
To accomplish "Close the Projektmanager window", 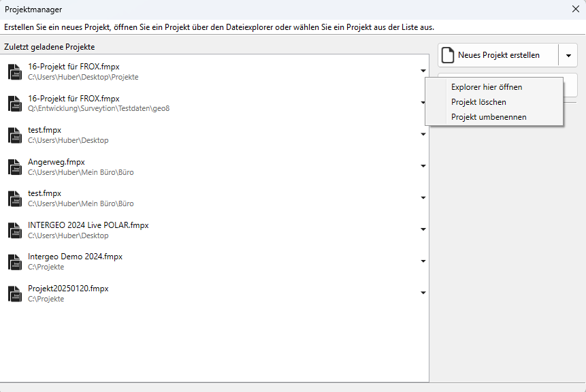I will point(575,10).
